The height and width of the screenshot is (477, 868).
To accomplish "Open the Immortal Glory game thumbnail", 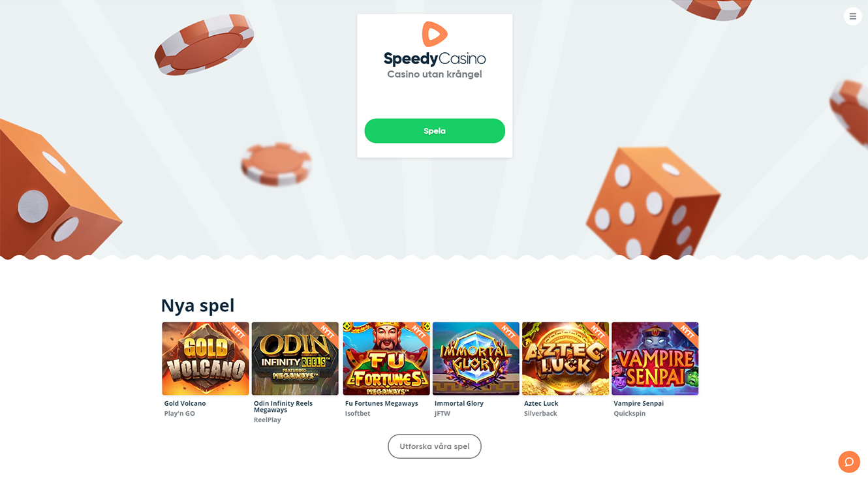I will (476, 358).
